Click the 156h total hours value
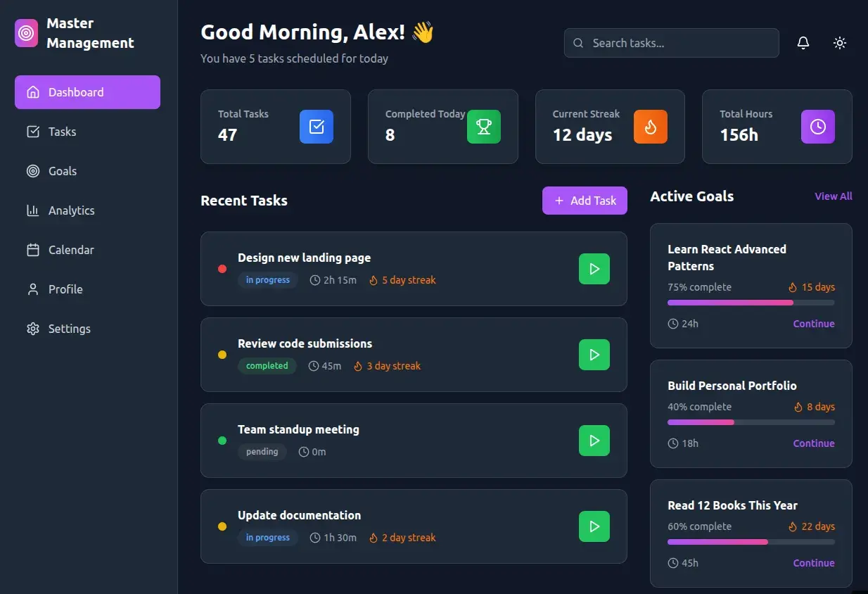The height and width of the screenshot is (594, 868). click(x=739, y=135)
